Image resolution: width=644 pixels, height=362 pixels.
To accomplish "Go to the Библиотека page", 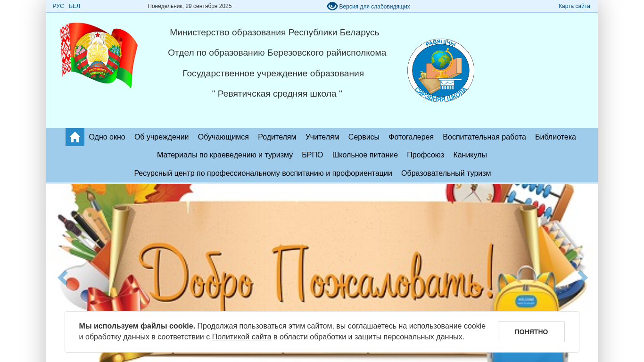I will [555, 137].
